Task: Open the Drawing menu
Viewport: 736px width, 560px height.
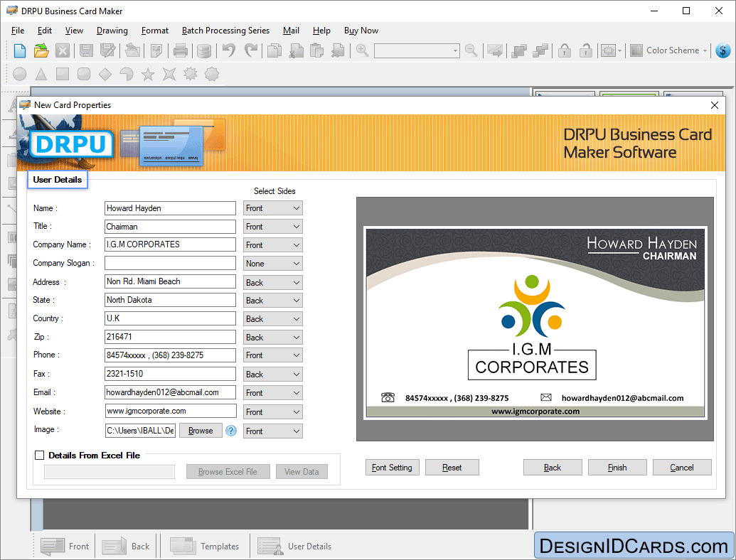Action: 112,31
